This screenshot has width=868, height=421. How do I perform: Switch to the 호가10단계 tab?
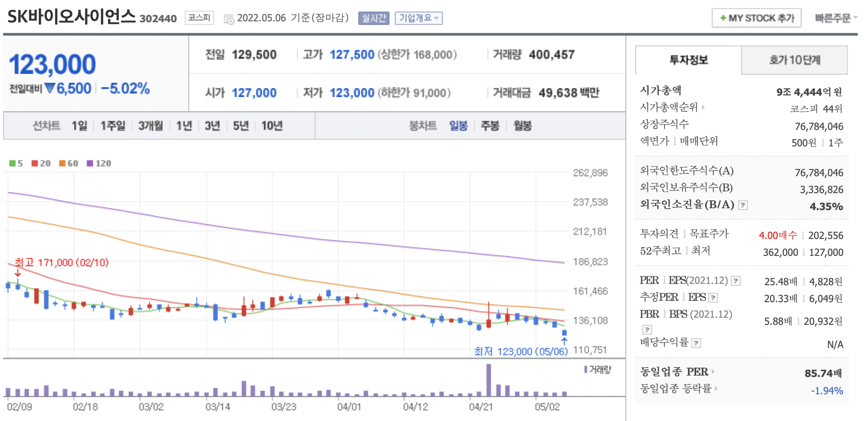[795, 60]
